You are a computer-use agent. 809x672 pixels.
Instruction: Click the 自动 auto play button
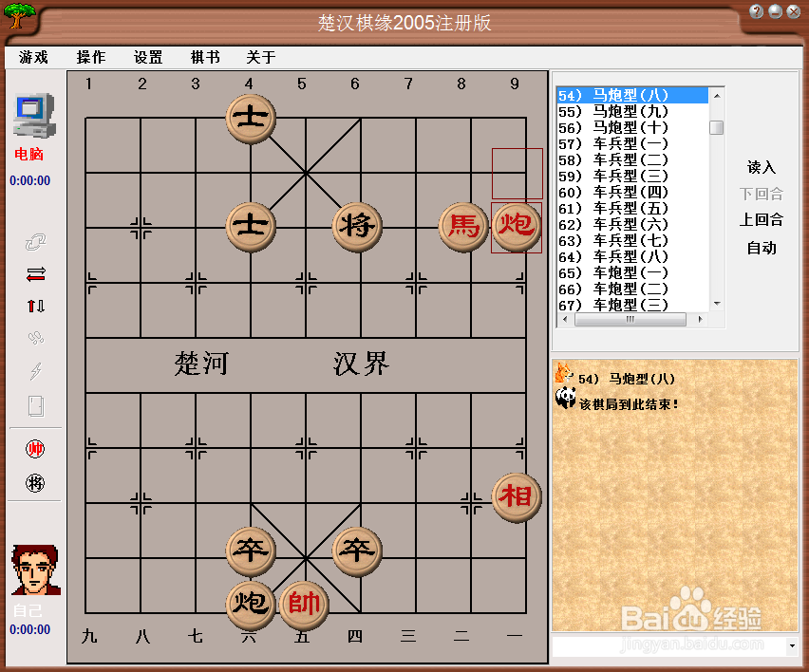(x=761, y=248)
